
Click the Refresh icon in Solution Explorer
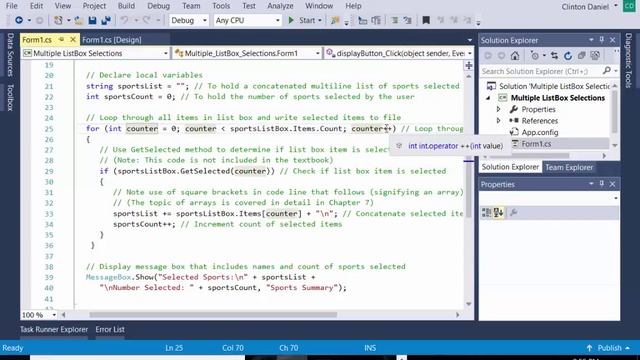coord(568,56)
